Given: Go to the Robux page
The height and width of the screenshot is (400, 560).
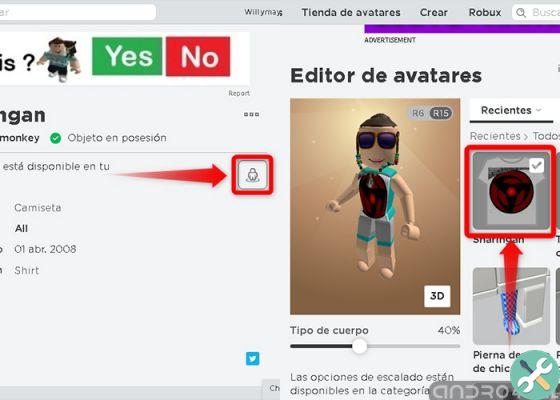Looking at the screenshot, I should 485,12.
